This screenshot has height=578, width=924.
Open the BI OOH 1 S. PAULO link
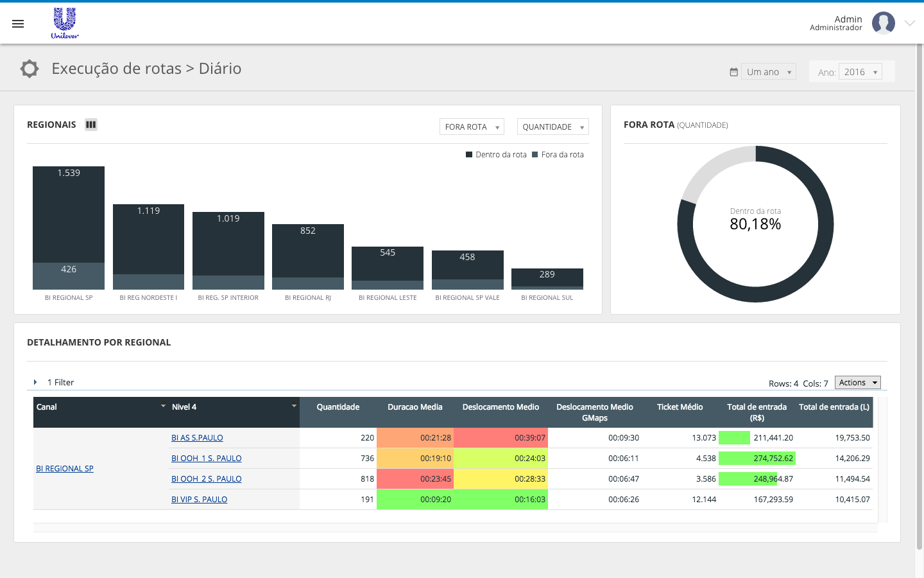coord(207,459)
